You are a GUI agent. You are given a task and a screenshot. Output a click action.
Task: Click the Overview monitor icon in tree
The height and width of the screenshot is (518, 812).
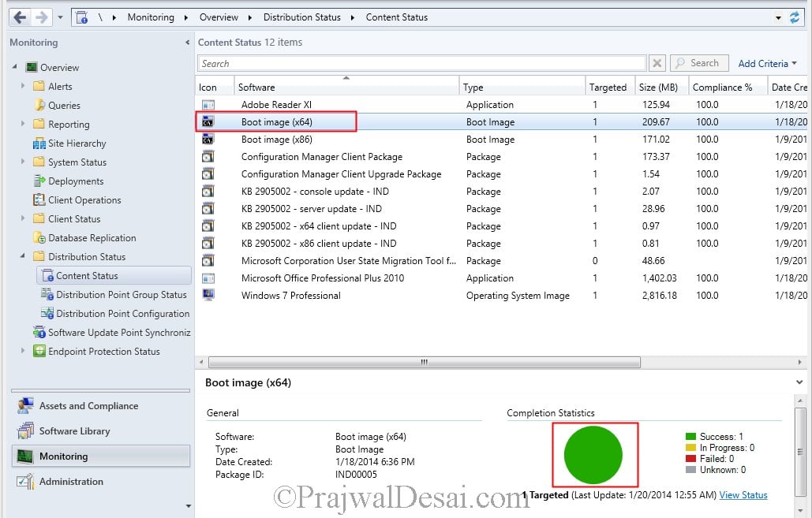click(x=32, y=67)
